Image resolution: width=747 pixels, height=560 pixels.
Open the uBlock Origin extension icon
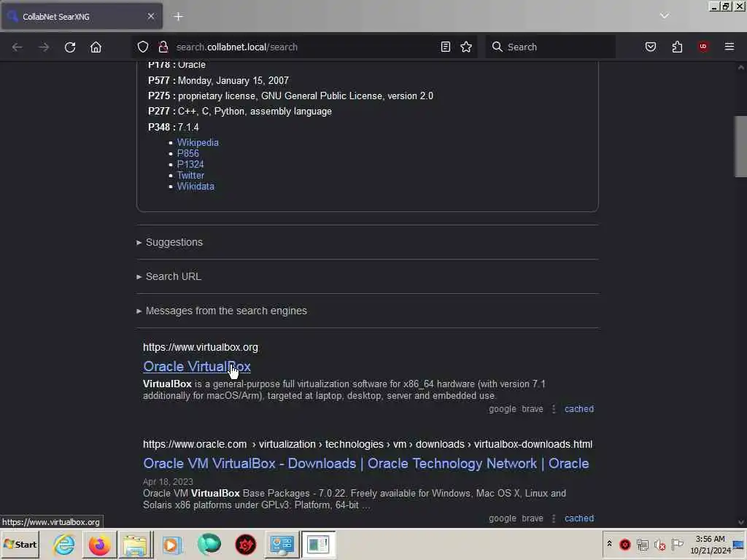(703, 47)
